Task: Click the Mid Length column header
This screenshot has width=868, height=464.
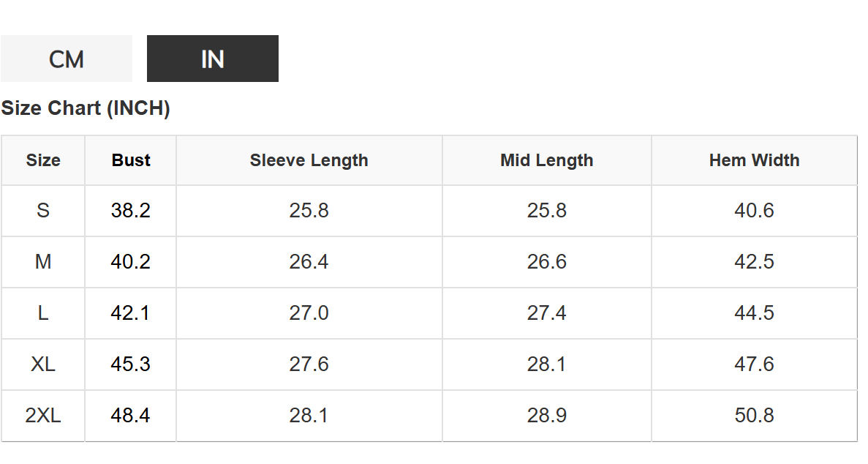Action: click(547, 160)
